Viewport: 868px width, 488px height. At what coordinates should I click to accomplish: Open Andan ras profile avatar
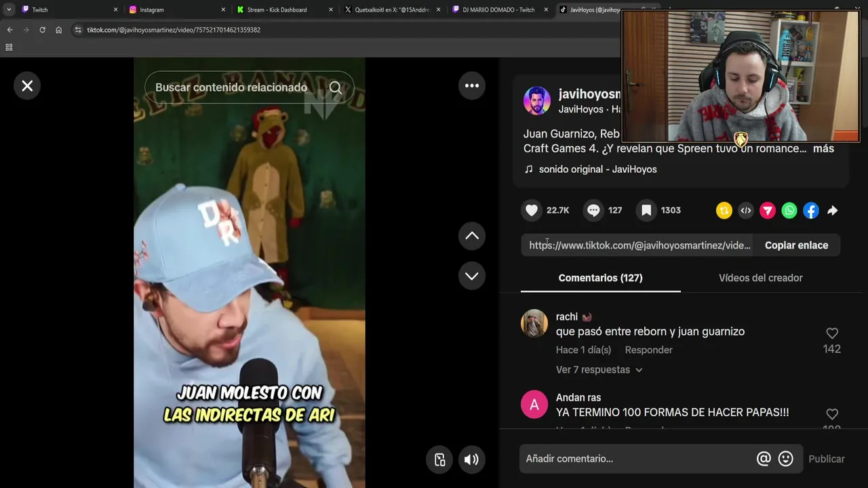pyautogui.click(x=534, y=405)
